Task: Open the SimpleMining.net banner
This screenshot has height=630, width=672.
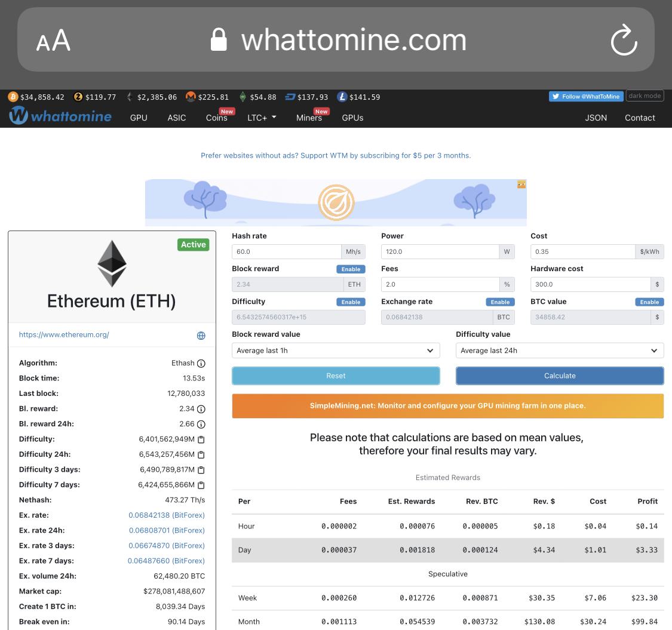Action: [x=447, y=406]
